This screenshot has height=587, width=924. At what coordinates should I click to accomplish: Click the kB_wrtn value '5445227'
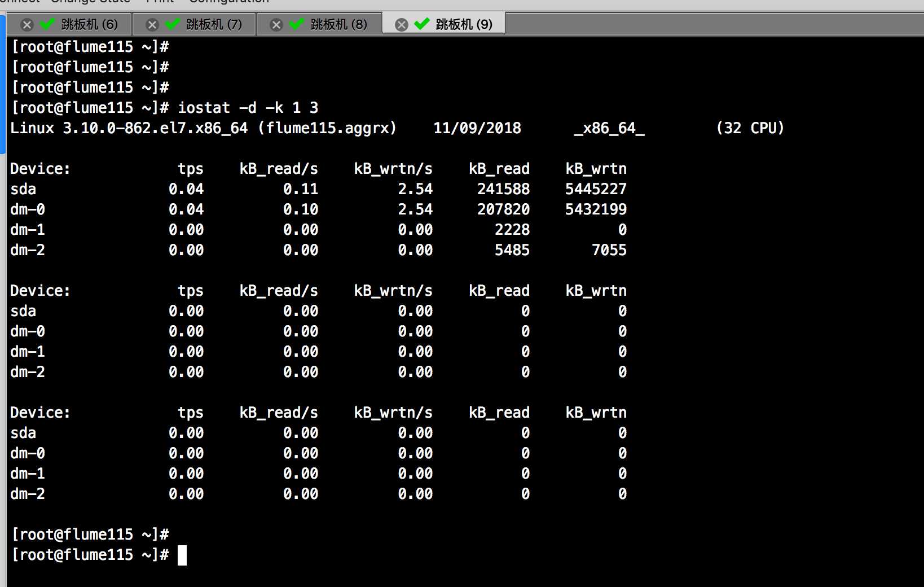coord(596,189)
